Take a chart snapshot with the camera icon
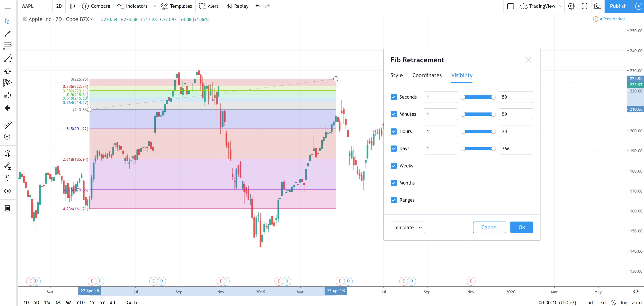The width and height of the screenshot is (644, 306). click(598, 6)
